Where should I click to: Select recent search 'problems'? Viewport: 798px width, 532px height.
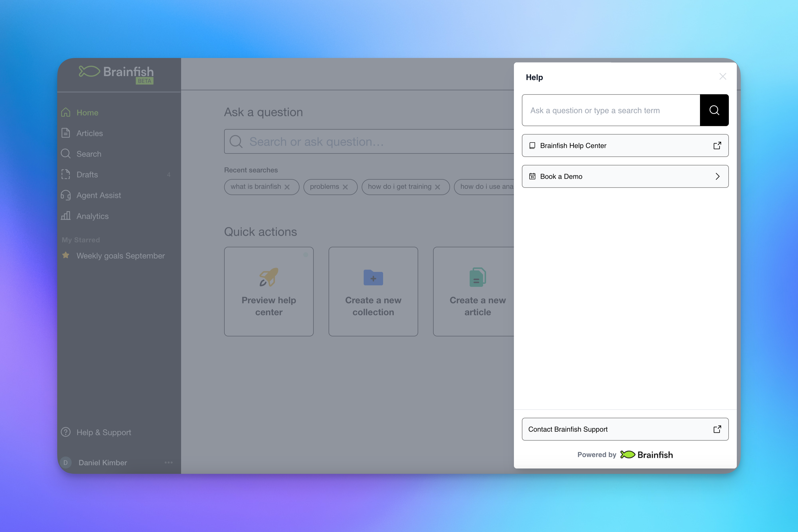pyautogui.click(x=324, y=187)
